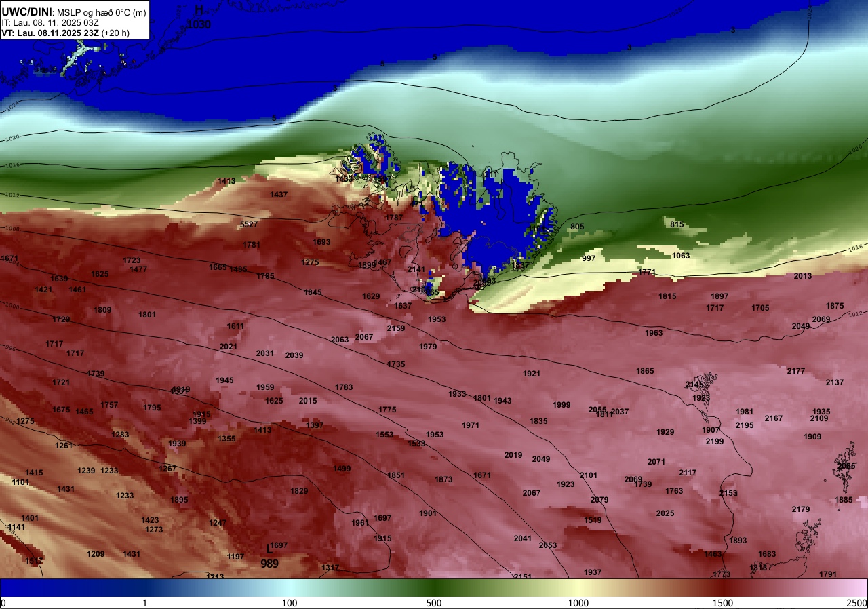Image resolution: width=868 pixels, height=609 pixels.
Task: Click the value 2177
Action: pos(796,371)
